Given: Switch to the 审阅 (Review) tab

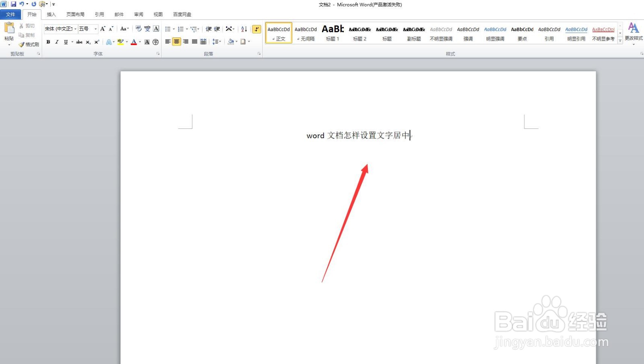Looking at the screenshot, I should click(x=138, y=14).
